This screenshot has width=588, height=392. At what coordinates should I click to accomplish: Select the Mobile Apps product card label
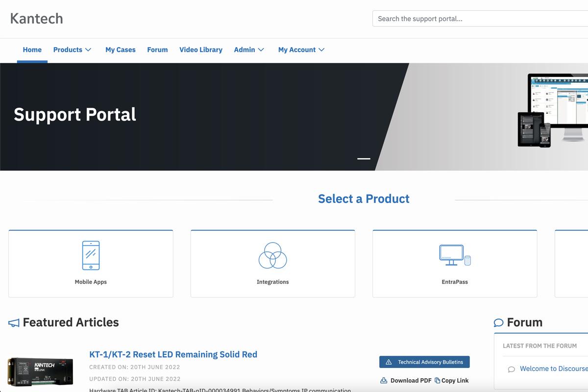[91, 282]
